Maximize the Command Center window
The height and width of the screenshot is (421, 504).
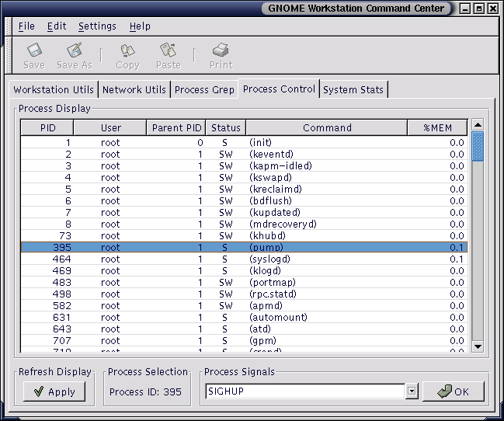coord(479,9)
